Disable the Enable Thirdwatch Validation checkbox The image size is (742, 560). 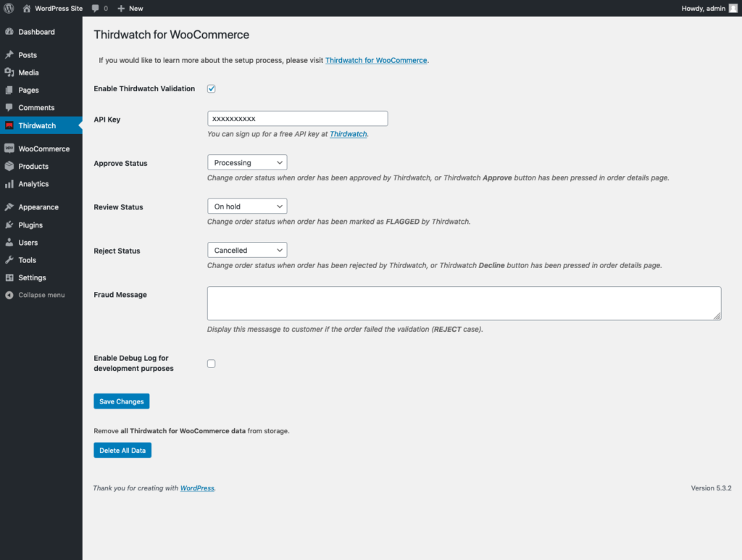point(212,88)
